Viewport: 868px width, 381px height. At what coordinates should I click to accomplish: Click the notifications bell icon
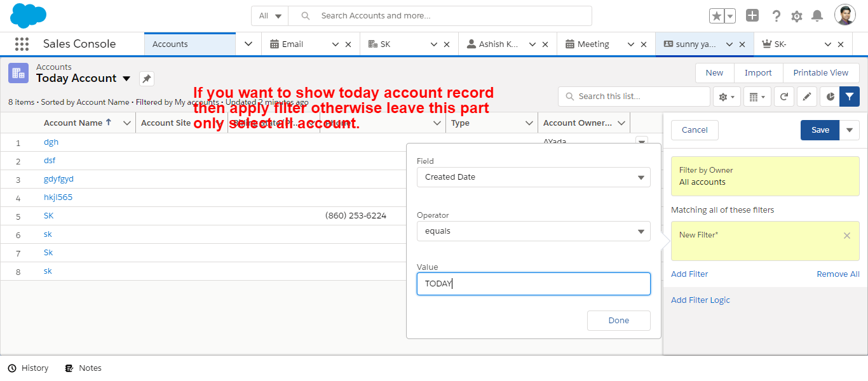[817, 16]
